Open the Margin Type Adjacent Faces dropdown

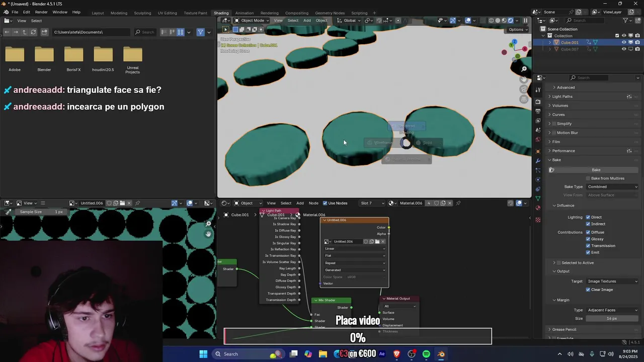click(x=612, y=310)
